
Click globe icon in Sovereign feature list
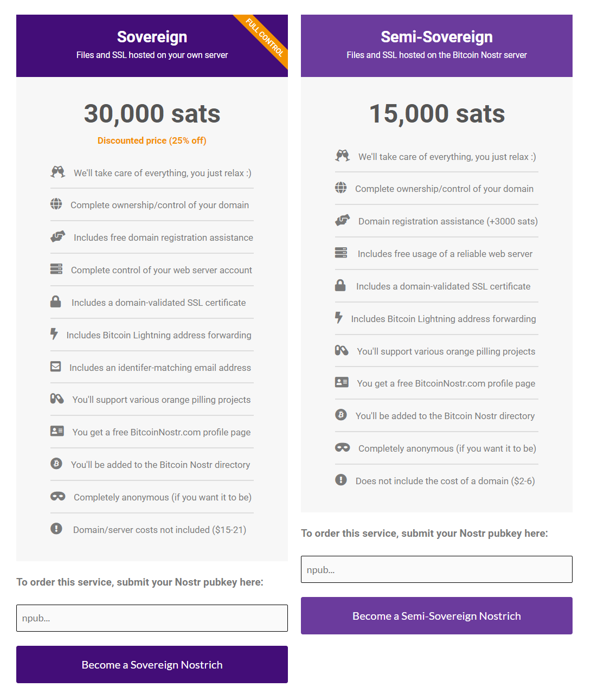pos(56,204)
